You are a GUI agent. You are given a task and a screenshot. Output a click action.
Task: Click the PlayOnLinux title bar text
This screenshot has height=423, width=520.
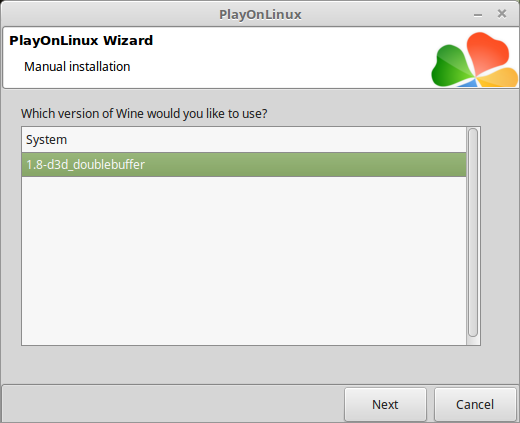click(x=260, y=15)
